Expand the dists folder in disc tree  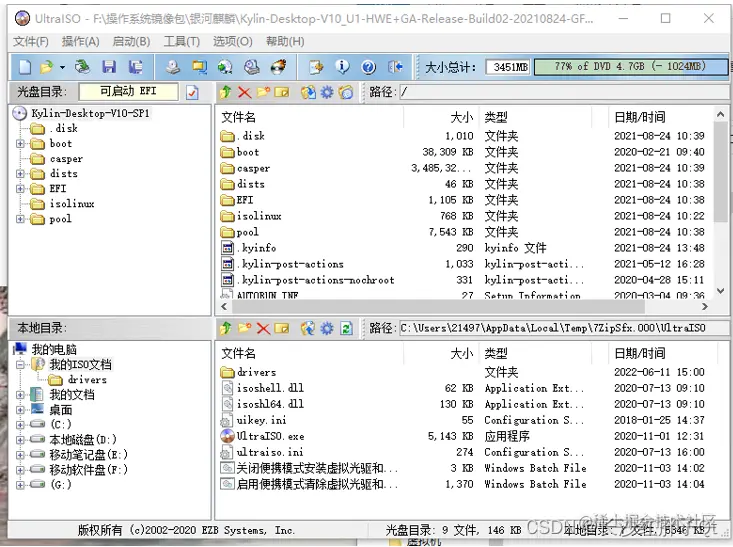pos(20,173)
